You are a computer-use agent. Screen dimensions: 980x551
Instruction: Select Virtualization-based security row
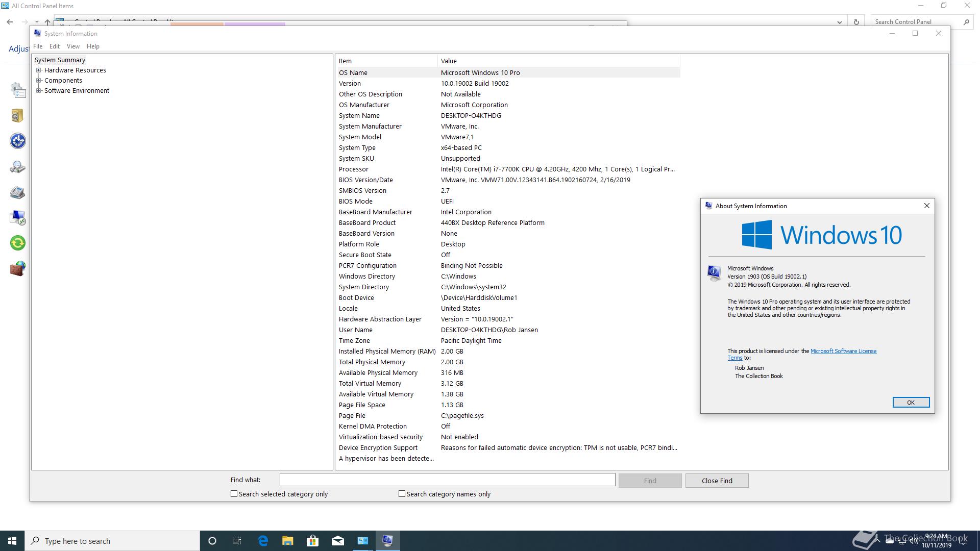(508, 437)
